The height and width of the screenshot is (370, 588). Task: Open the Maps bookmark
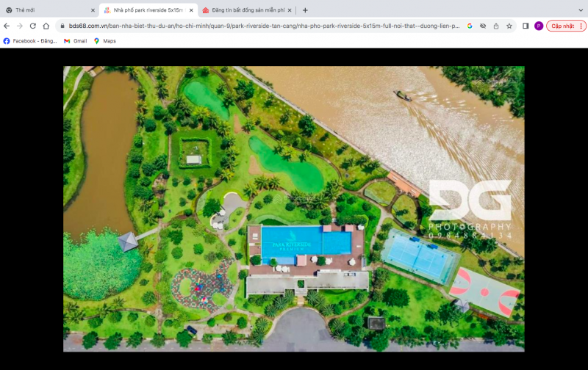pos(104,41)
